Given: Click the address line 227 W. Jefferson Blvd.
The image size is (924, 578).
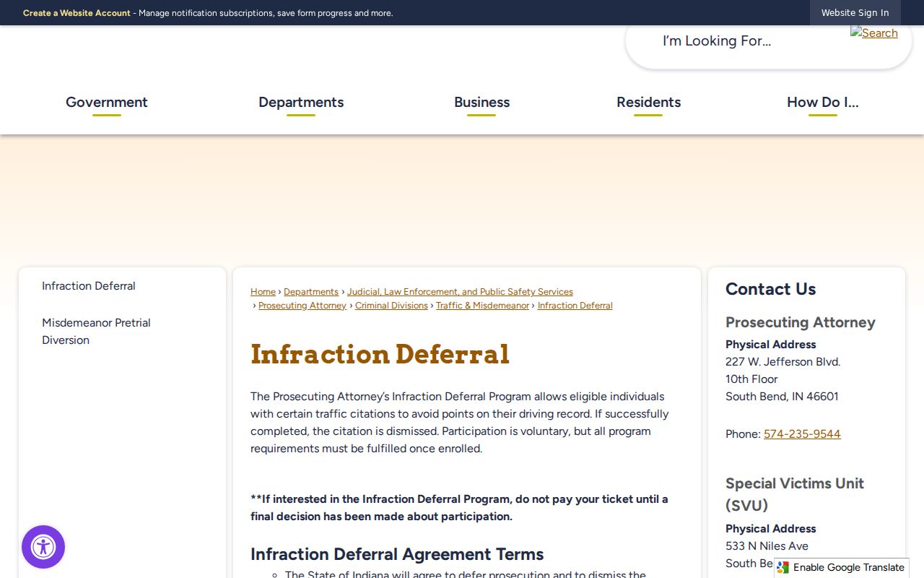Looking at the screenshot, I should (783, 362).
